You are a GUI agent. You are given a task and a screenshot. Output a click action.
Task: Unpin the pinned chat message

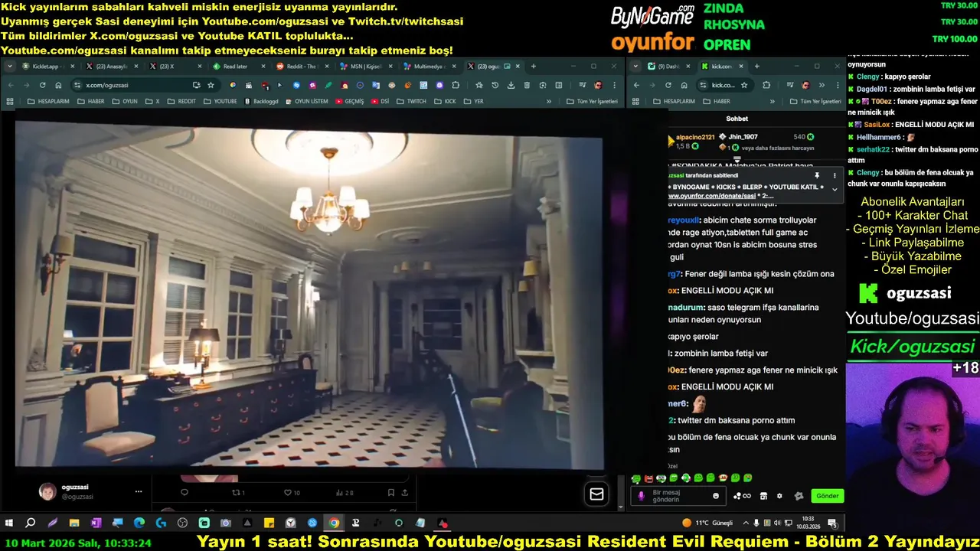[817, 175]
